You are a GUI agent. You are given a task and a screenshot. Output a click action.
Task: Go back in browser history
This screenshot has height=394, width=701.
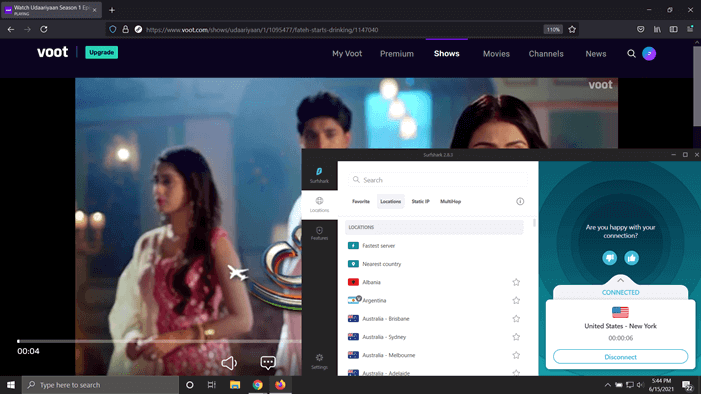coord(11,30)
